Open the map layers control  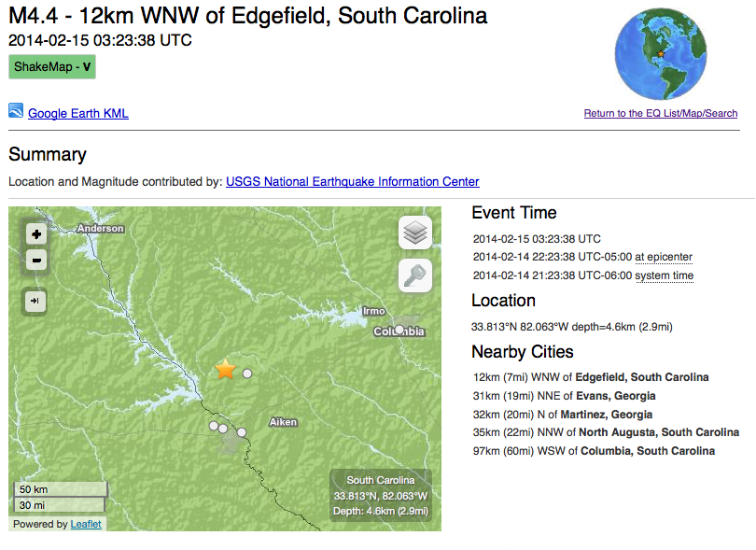415,233
